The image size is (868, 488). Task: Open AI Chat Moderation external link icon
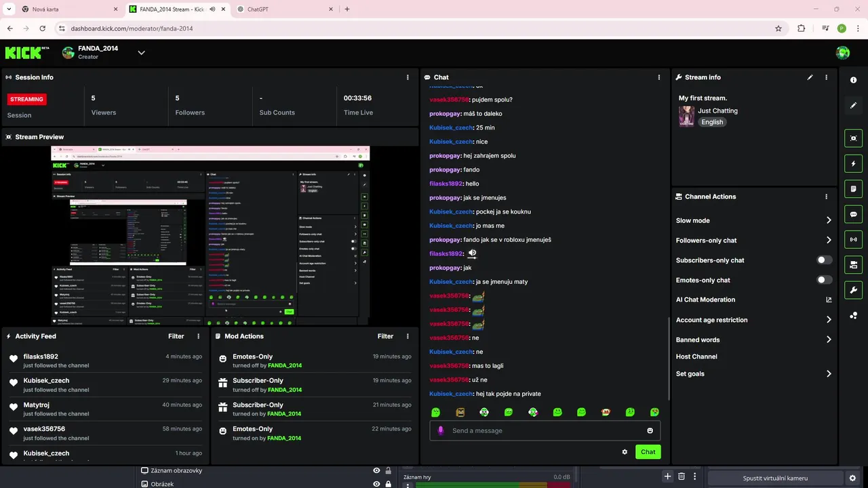point(829,300)
